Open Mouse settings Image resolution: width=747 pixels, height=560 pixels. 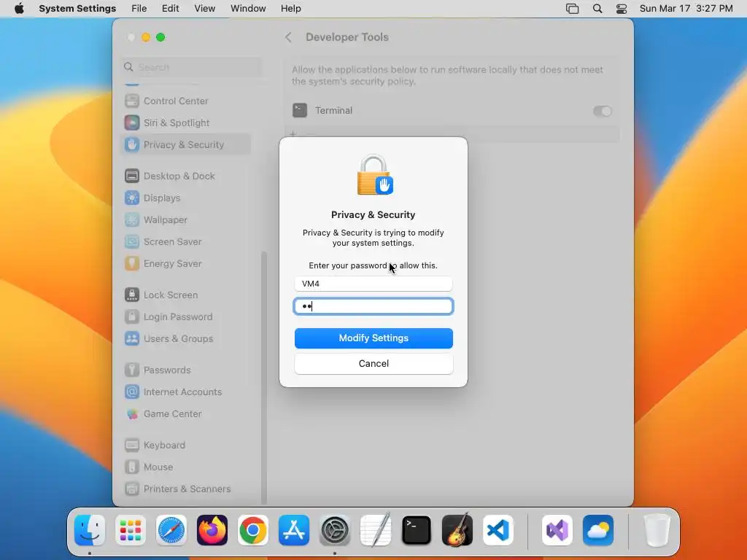click(185, 467)
